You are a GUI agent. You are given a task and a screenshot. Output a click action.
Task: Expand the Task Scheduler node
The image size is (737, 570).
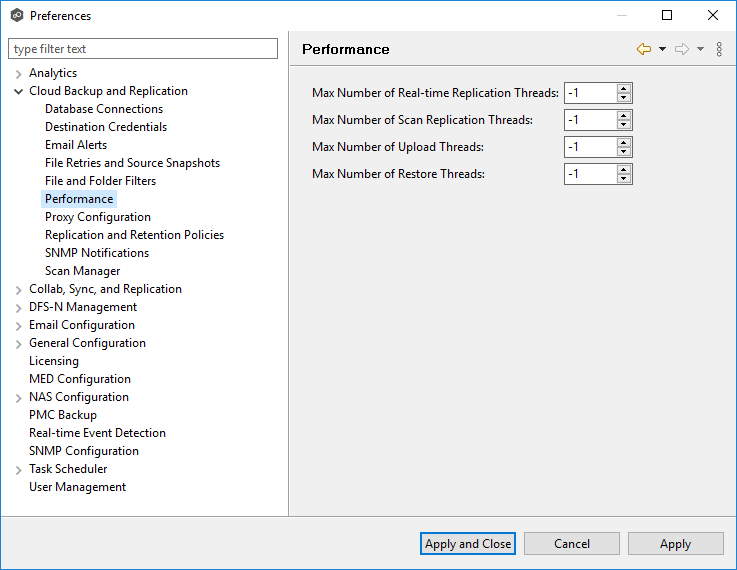(19, 469)
